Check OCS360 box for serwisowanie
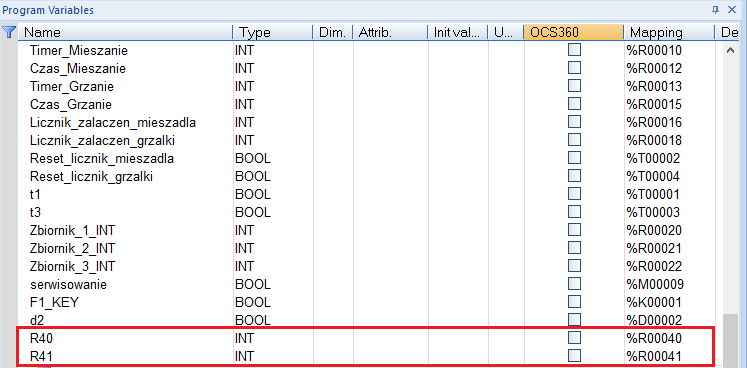The width and height of the screenshot is (747, 368). point(575,284)
